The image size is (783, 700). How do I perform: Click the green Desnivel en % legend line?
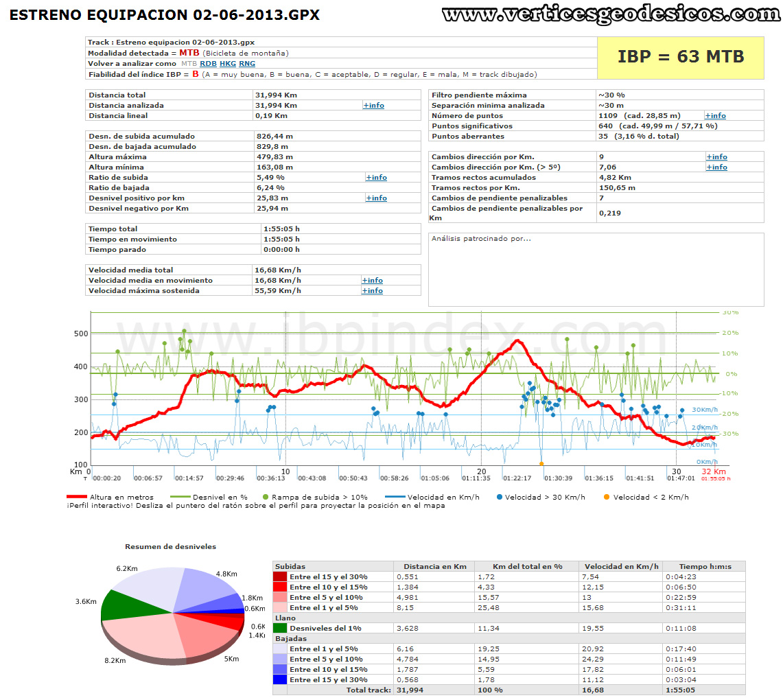pos(180,497)
